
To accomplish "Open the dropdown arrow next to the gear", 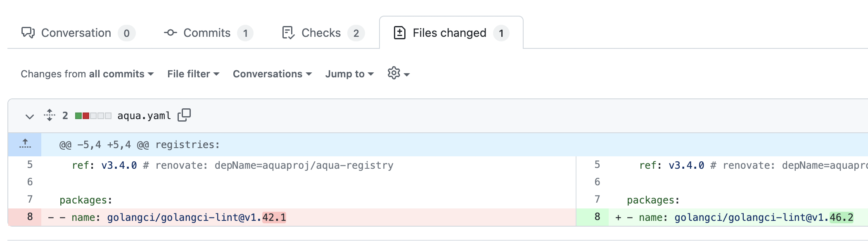I will coord(407,74).
